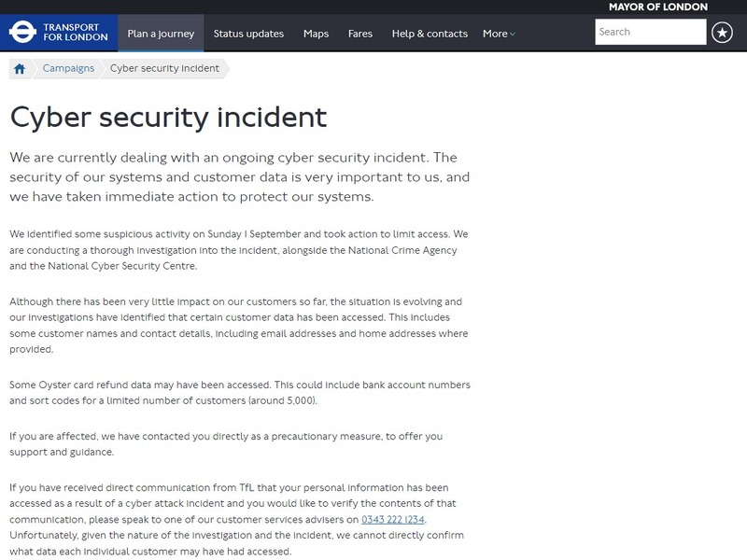Navigate to the Campaigns breadcrumb link
Image resolution: width=747 pixels, height=560 pixels.
point(68,68)
